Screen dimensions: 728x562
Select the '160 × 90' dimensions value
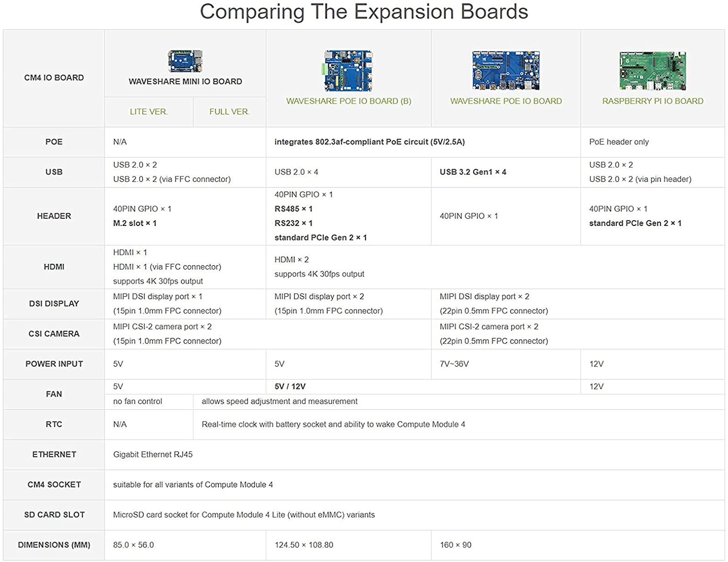455,545
